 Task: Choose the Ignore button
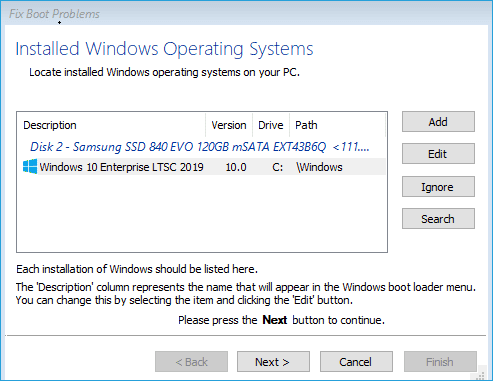coord(438,187)
